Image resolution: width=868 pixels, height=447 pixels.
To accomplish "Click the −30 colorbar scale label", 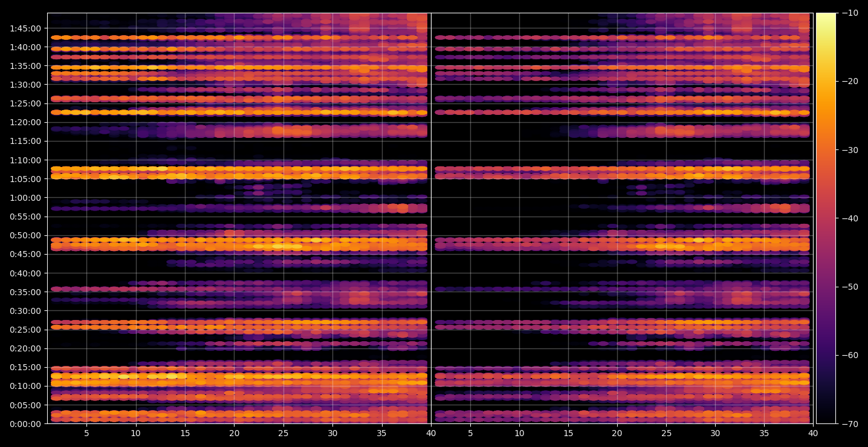I will coord(849,150).
